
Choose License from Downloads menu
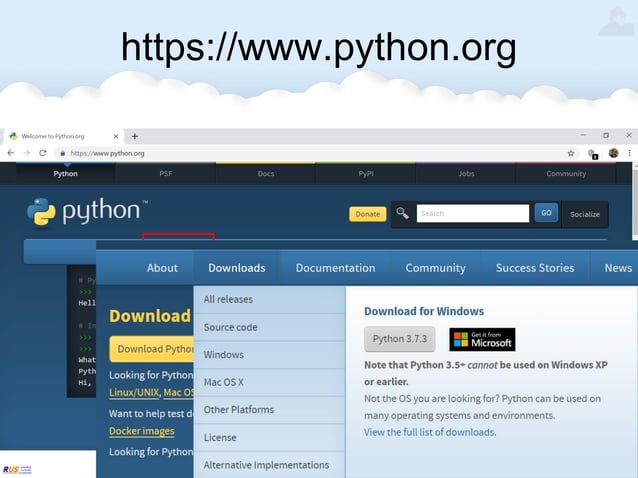pos(269,437)
